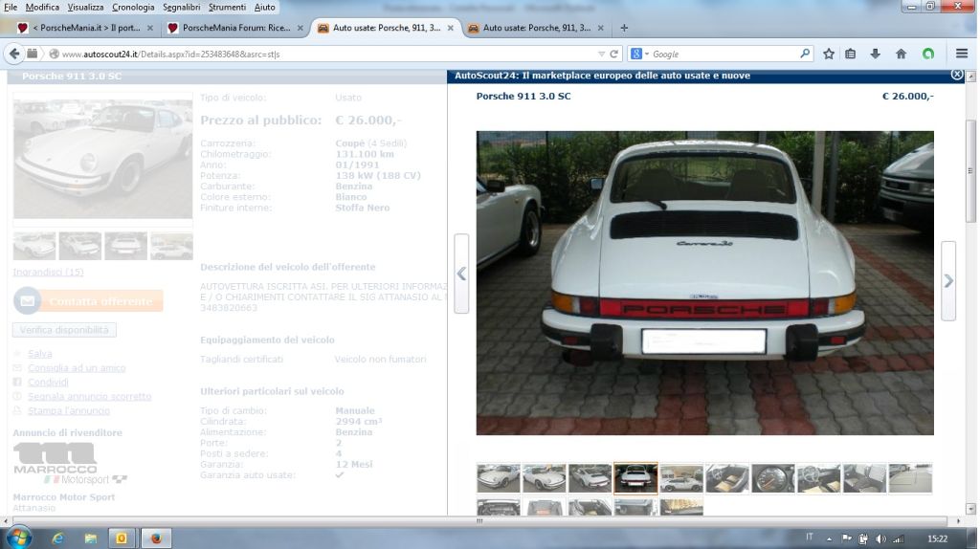Image resolution: width=980 pixels, height=549 pixels.
Task: Click the Segnala annuncio scorretto link
Action: coord(89,397)
